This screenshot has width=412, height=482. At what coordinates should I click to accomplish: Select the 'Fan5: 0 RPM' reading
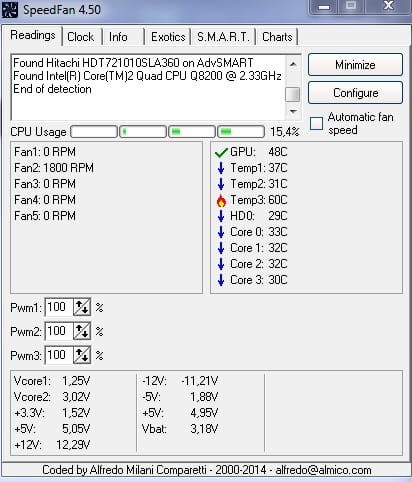(45, 216)
